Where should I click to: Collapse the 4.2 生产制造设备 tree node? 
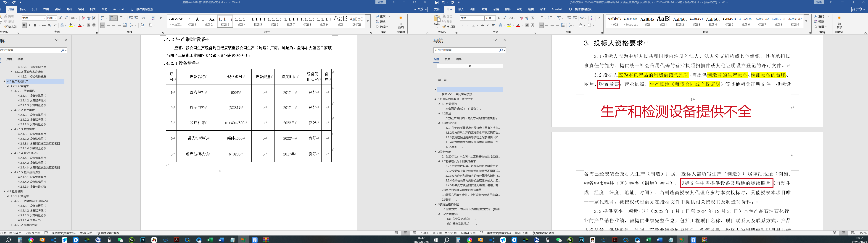pyautogui.click(x=4, y=81)
